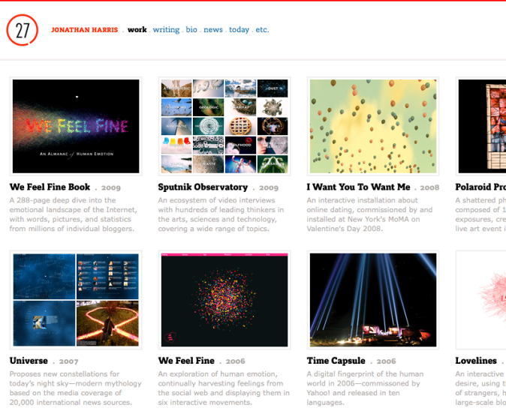View the Time Capsule light beams thumbnail
The image size is (506, 420).
point(373,300)
